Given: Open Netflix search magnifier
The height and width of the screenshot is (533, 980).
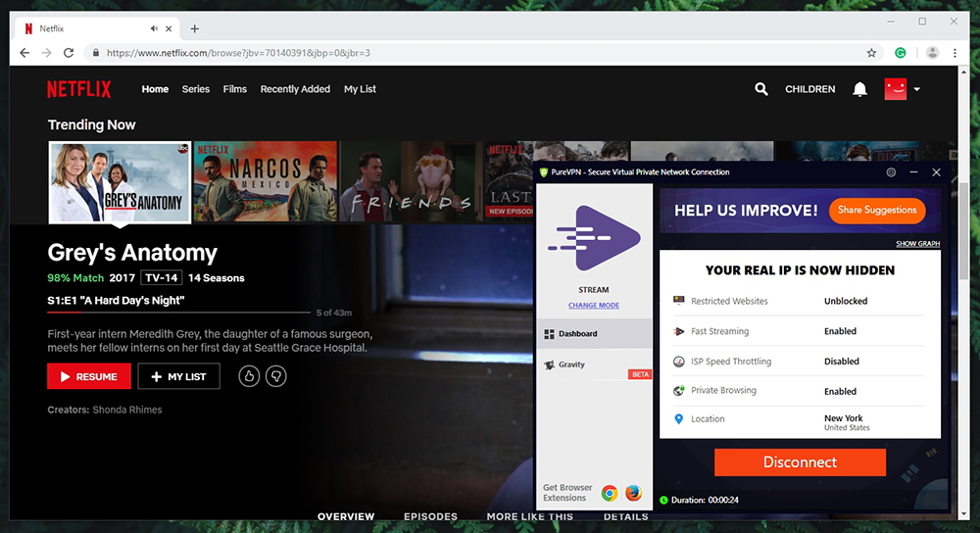Looking at the screenshot, I should coord(760,89).
